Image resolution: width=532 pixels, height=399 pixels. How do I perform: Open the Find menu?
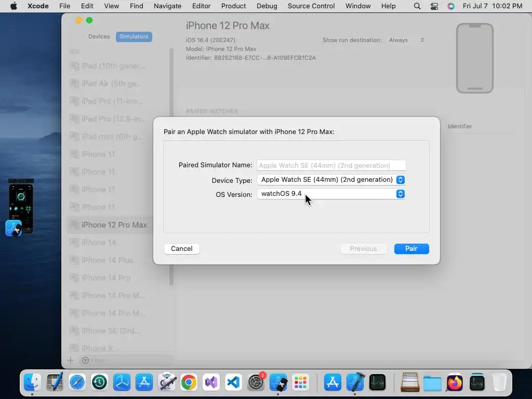coord(137,6)
